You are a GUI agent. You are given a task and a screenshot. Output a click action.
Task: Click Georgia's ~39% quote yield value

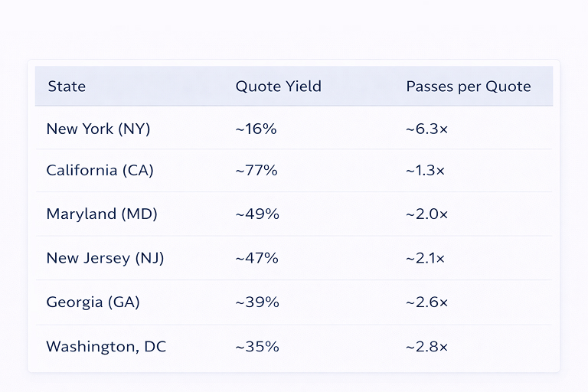256,302
